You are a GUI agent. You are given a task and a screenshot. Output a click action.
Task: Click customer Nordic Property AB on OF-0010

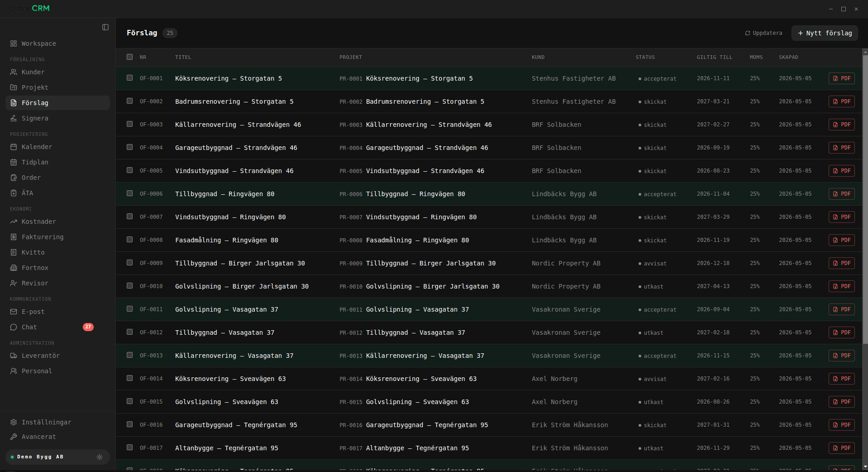(x=566, y=286)
